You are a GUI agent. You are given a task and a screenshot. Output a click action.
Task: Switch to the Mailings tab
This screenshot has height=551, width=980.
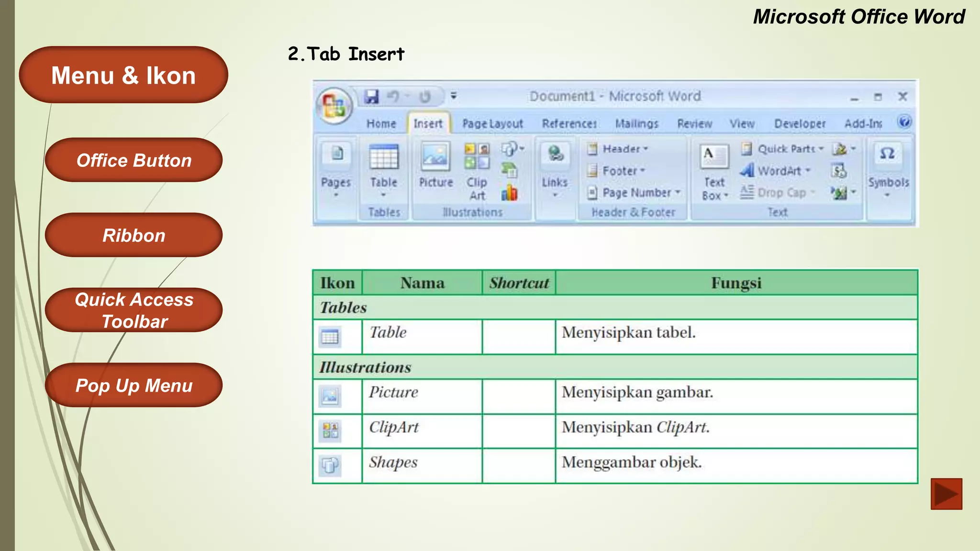coord(637,124)
